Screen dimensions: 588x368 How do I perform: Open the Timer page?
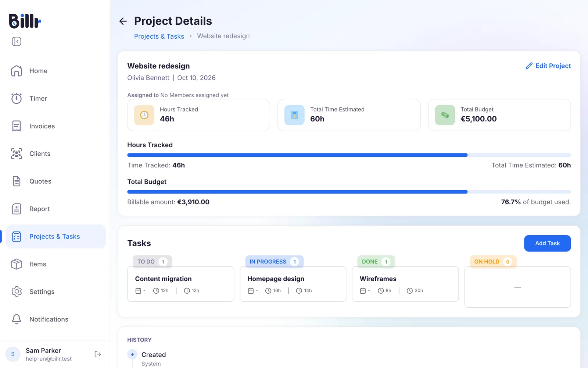tap(56, 98)
